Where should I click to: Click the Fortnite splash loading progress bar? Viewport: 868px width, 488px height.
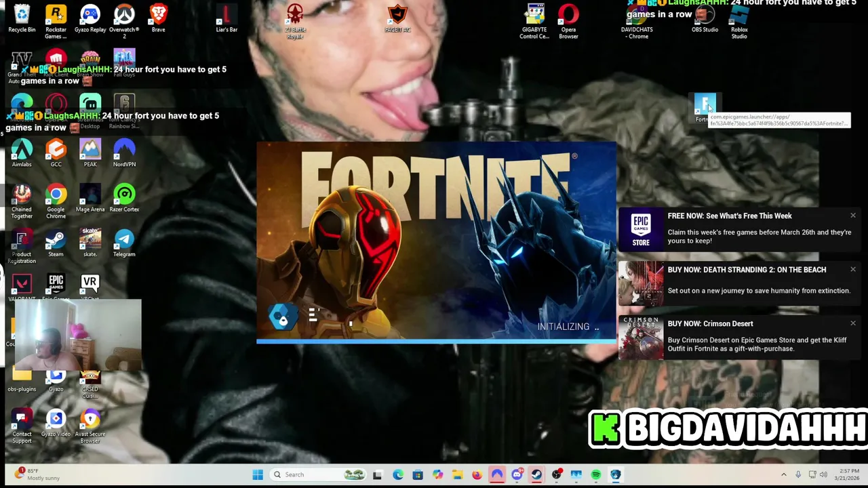(x=437, y=341)
